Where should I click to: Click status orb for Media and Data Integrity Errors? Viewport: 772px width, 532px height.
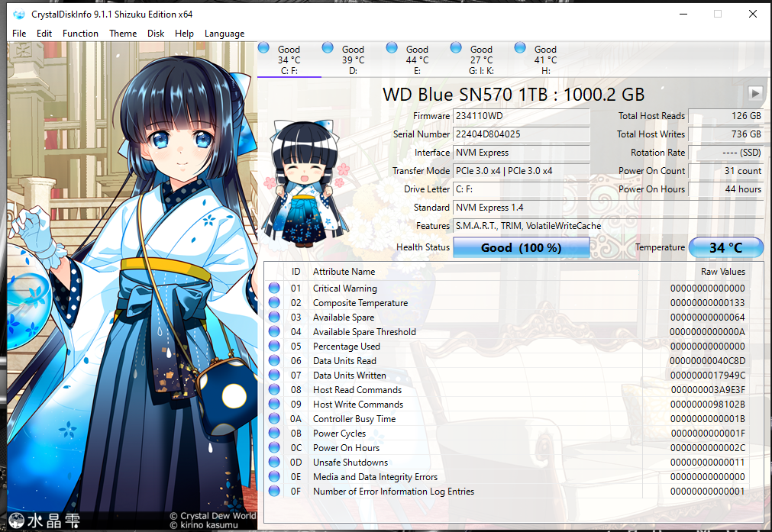tap(274, 476)
